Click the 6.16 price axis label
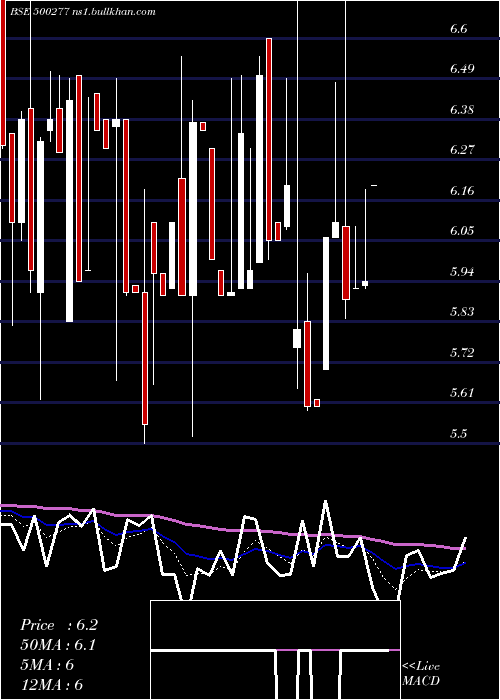This screenshot has height=700, width=500. coord(462,191)
